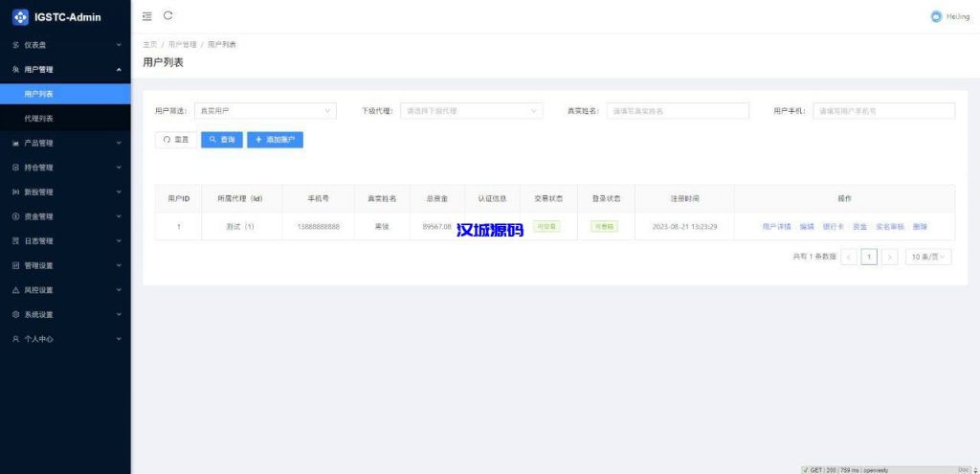Go to the next page arrow

coord(890,257)
